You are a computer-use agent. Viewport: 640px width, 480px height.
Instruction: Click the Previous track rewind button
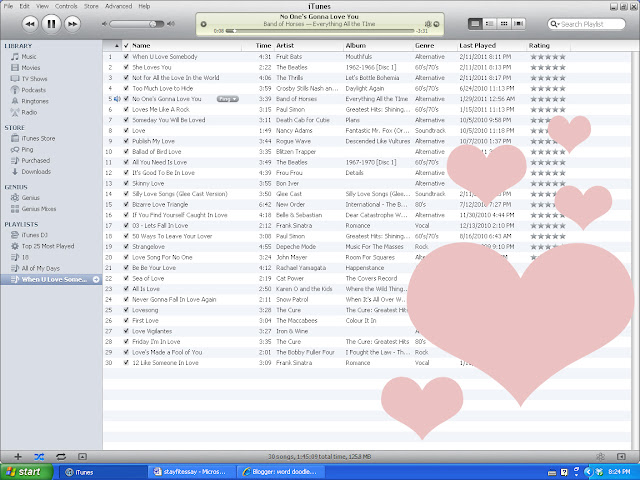pos(30,24)
